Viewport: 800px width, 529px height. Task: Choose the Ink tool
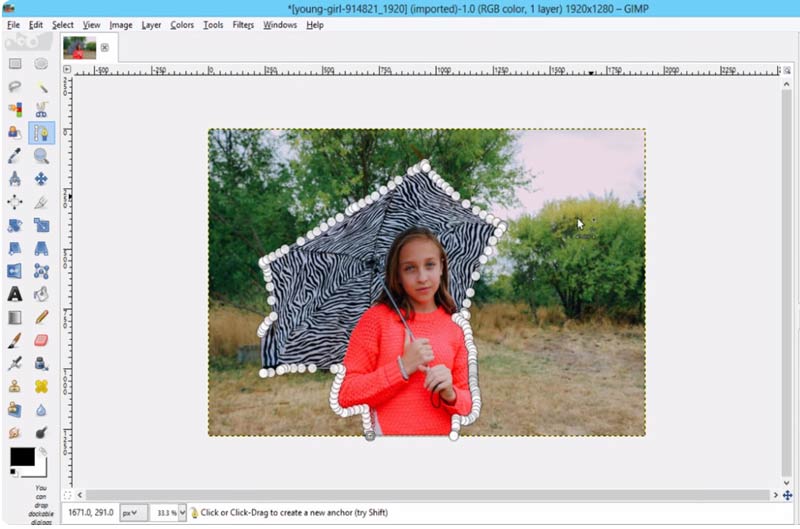click(x=41, y=363)
